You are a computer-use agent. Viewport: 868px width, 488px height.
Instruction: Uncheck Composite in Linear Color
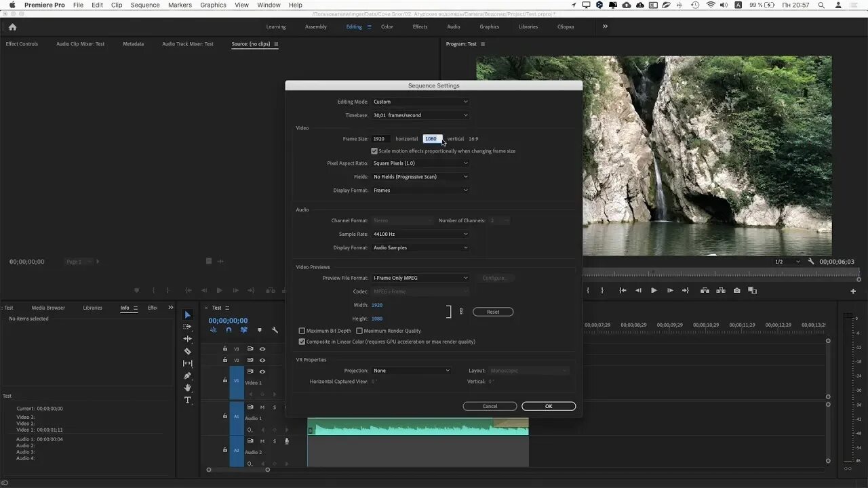click(302, 342)
